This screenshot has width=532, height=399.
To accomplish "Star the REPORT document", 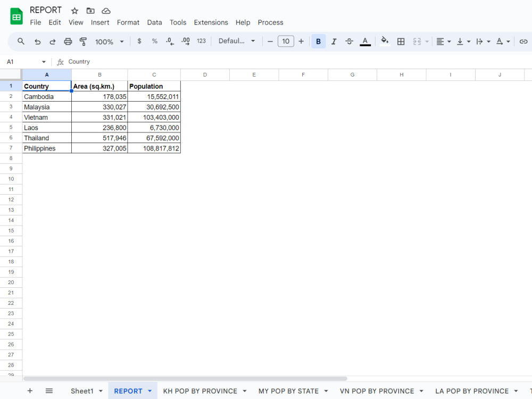I will click(x=74, y=11).
